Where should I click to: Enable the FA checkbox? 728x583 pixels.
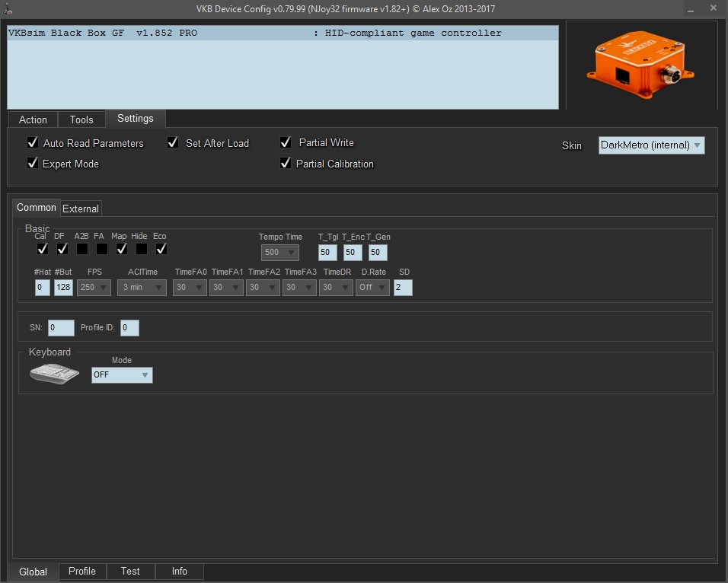pyautogui.click(x=102, y=250)
